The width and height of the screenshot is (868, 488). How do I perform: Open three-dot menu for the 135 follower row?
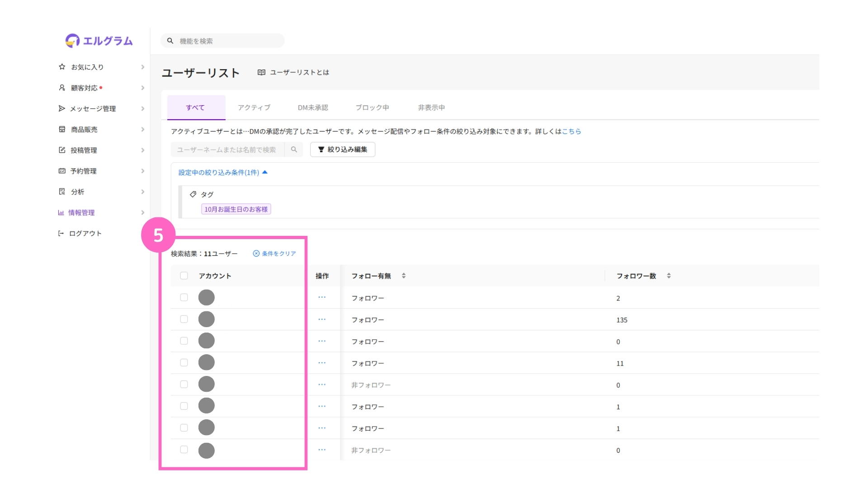pos(322,319)
